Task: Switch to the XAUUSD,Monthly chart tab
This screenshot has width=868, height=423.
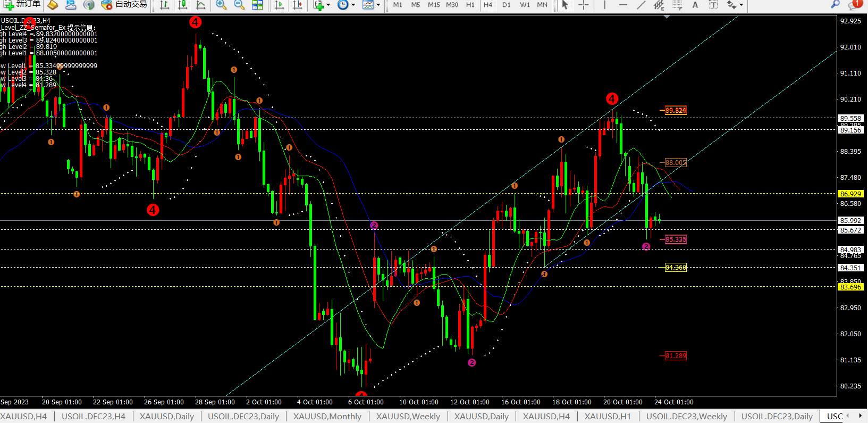Action: tap(327, 417)
